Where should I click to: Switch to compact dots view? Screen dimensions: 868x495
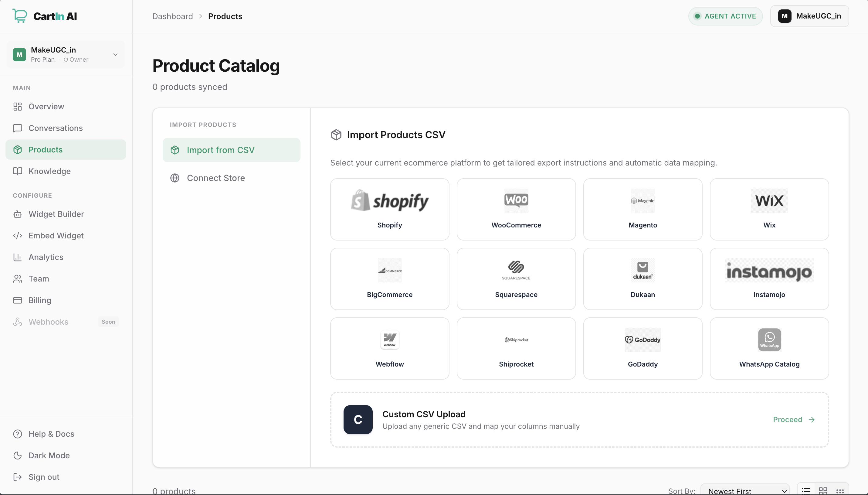[840, 491]
